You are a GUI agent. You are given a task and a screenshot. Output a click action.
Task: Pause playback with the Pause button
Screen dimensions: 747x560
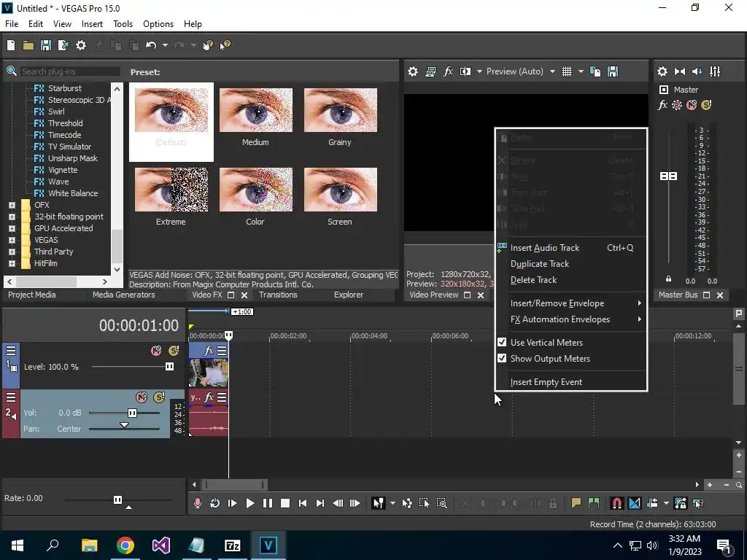(267, 503)
